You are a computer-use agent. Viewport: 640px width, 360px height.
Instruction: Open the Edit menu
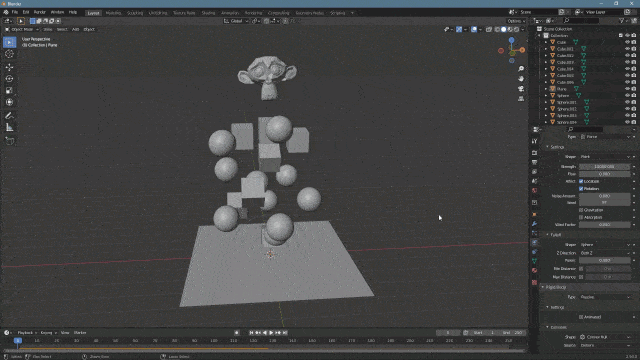[26, 13]
